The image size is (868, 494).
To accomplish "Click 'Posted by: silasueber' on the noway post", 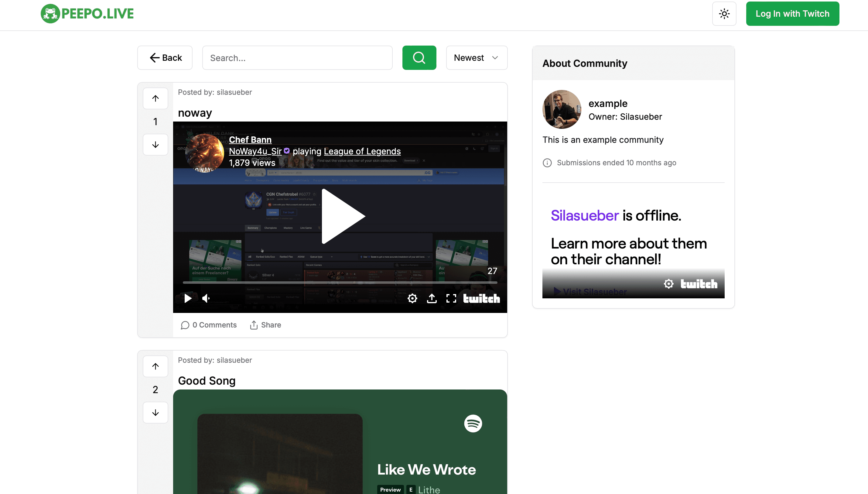I will coord(215,92).
